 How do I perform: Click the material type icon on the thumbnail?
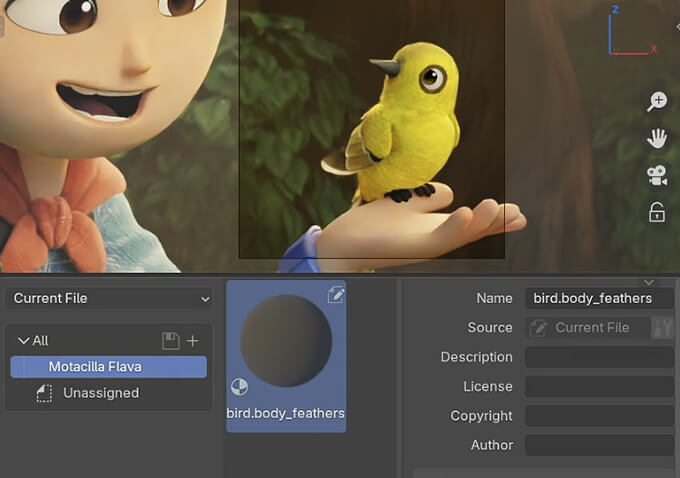tap(239, 386)
